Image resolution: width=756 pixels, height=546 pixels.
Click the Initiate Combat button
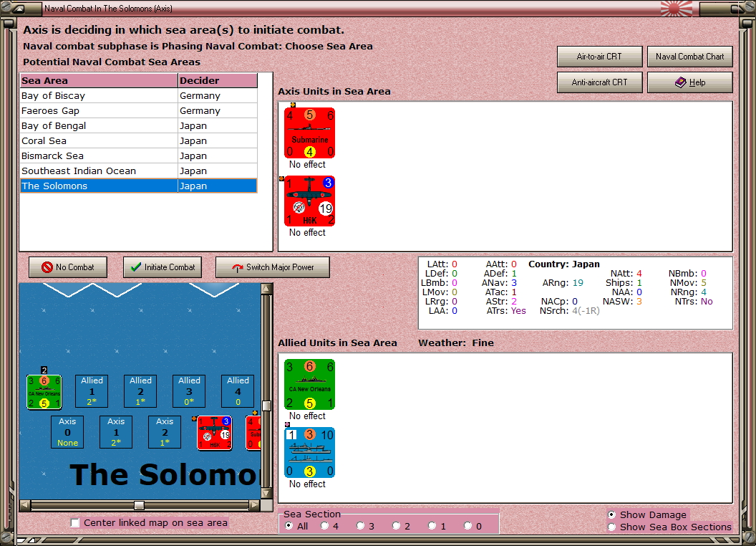click(163, 267)
